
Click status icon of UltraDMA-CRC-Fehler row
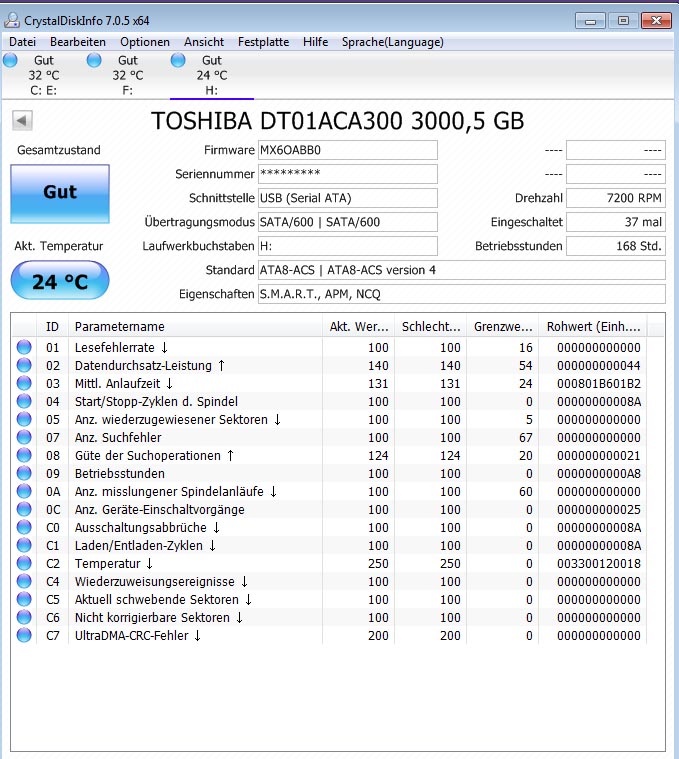24,635
